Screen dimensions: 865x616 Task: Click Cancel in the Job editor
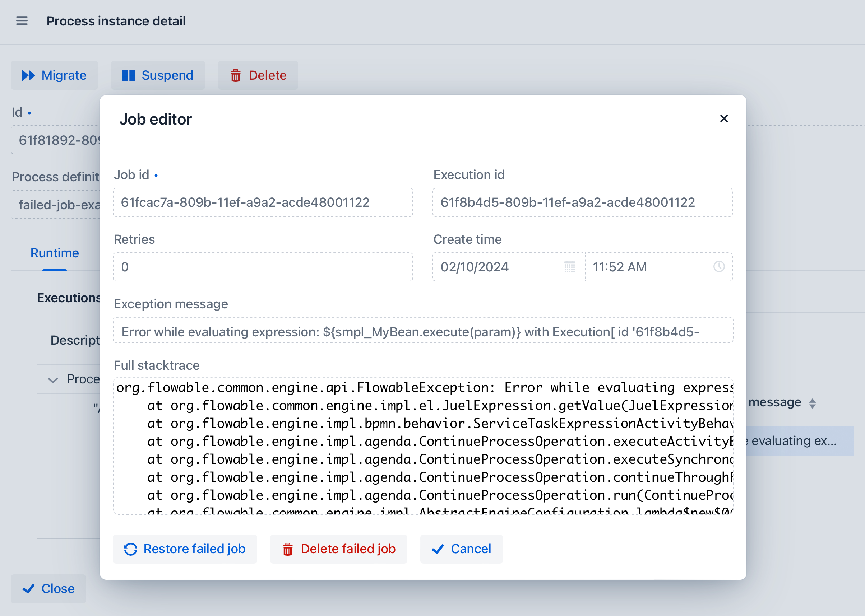[461, 549]
